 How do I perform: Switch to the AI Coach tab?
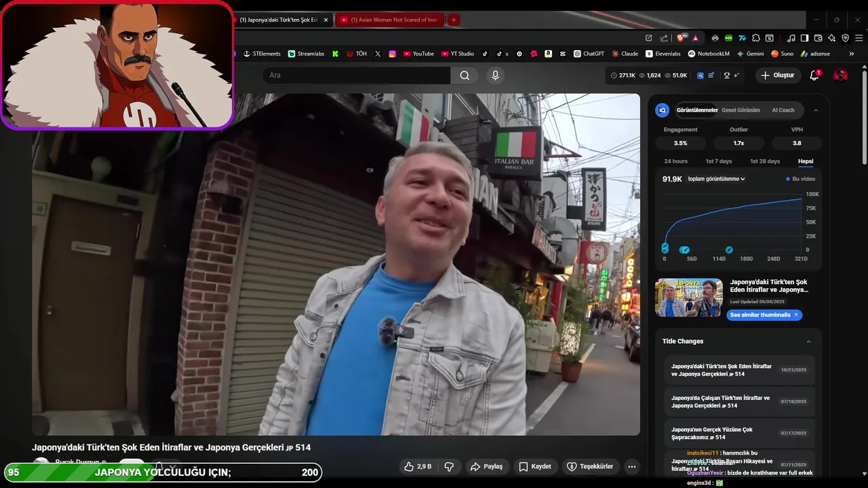pyautogui.click(x=783, y=110)
